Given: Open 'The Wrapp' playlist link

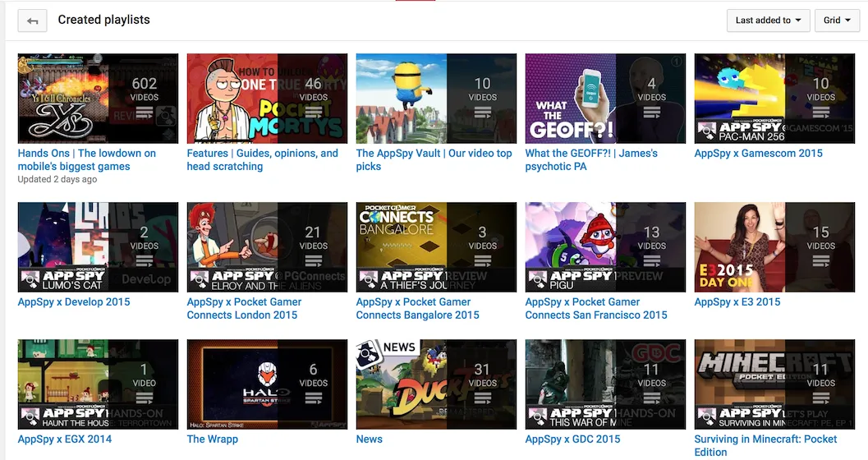Looking at the screenshot, I should pos(212,439).
